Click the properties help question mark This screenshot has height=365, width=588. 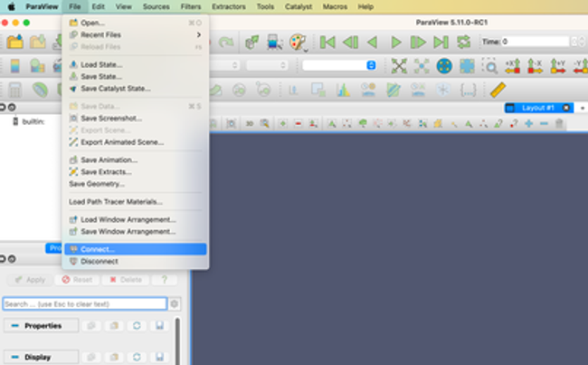tap(165, 280)
